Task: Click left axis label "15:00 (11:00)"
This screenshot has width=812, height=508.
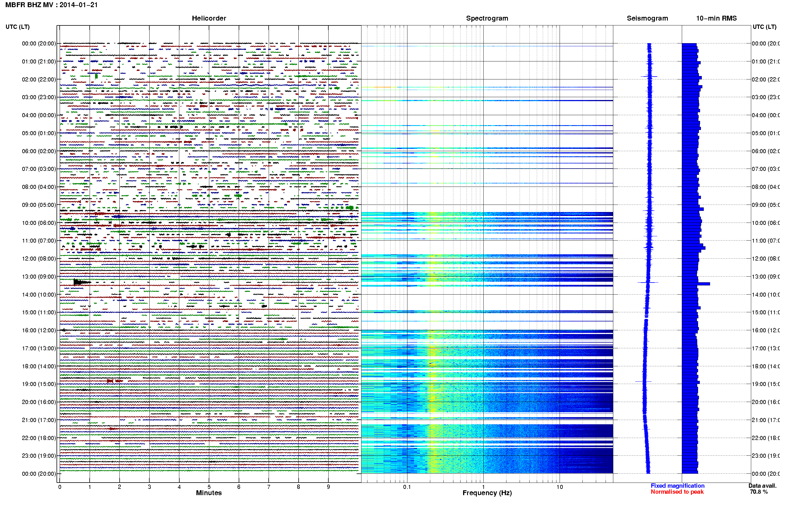Action: point(39,313)
